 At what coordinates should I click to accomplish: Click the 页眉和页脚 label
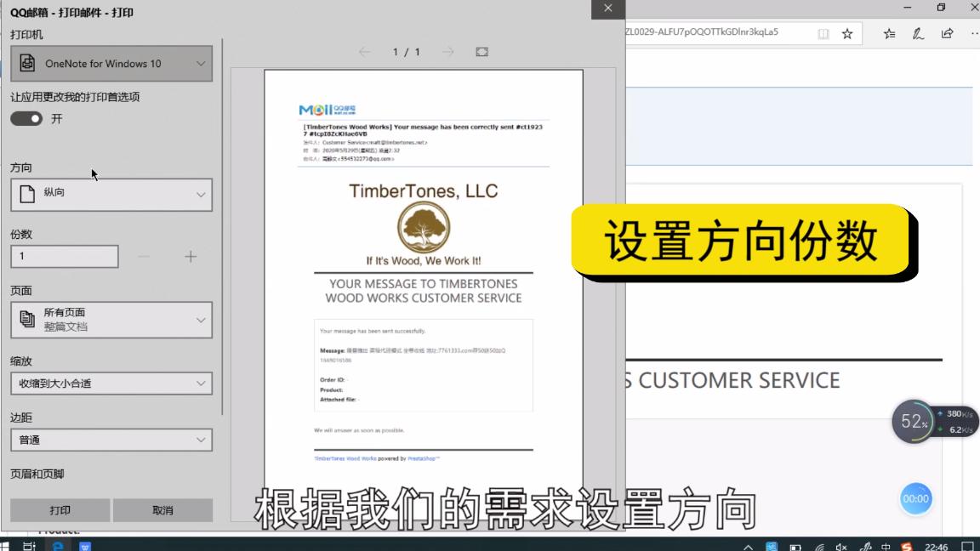coord(37,474)
